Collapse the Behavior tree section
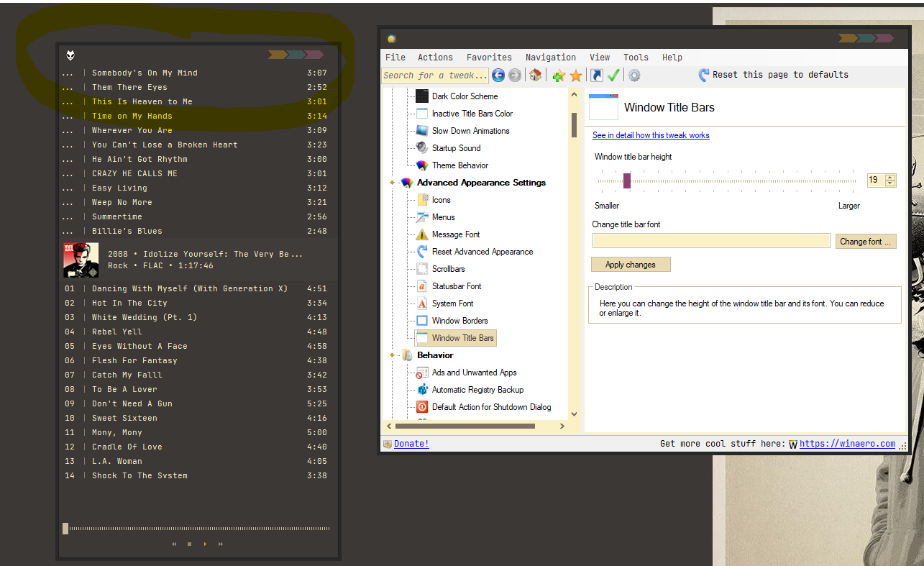Viewport: 924px width, 566px height. pyautogui.click(x=392, y=355)
